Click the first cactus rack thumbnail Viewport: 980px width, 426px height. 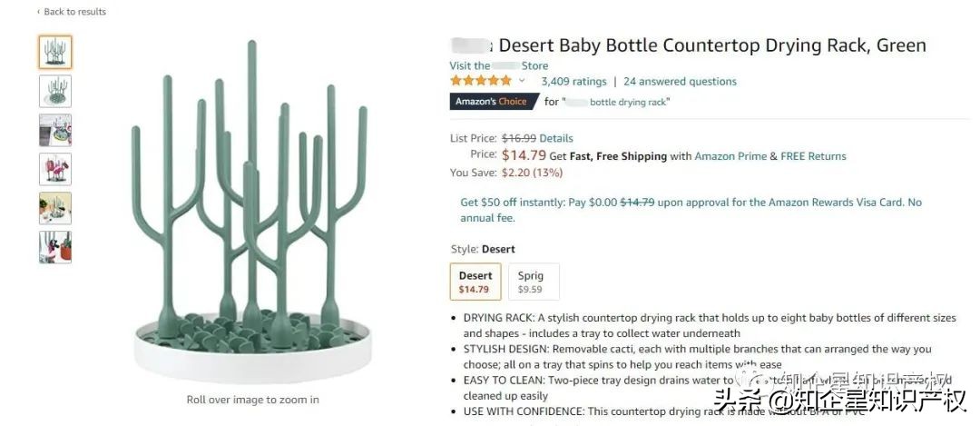point(54,52)
